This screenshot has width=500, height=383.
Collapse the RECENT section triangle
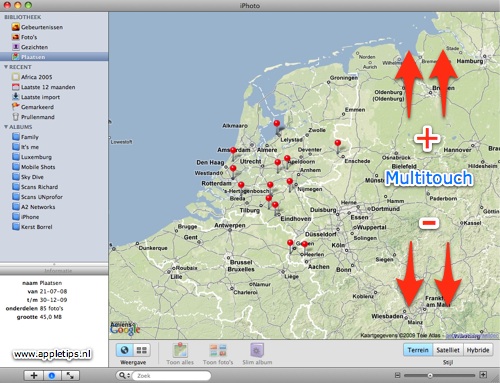tap(6, 67)
